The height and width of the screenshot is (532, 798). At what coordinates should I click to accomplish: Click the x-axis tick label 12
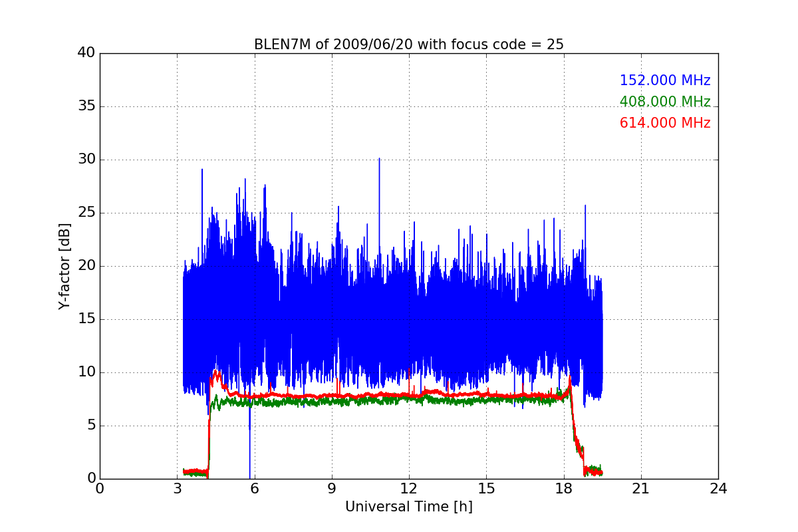pos(409,488)
